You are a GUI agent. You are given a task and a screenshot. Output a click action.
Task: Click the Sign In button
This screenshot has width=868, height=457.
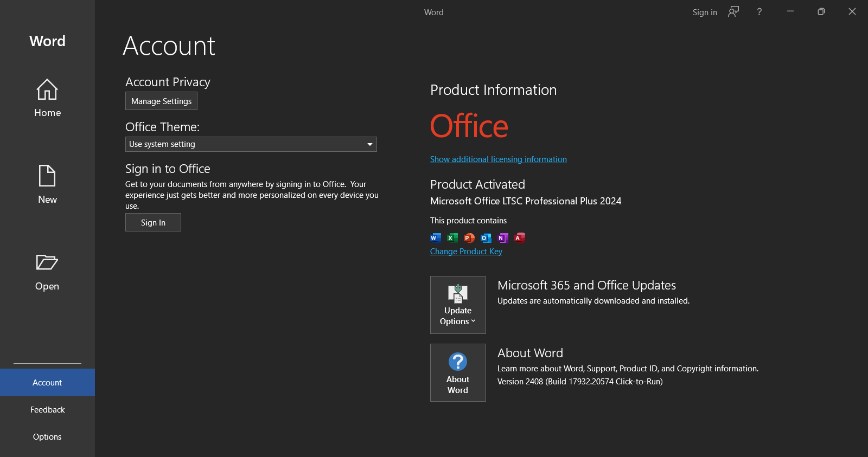[x=153, y=222]
